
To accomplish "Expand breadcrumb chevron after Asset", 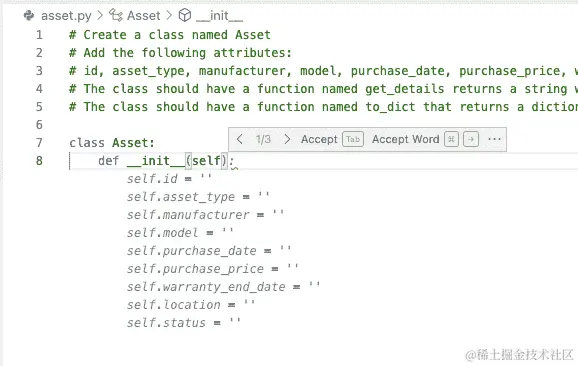I will [169, 15].
